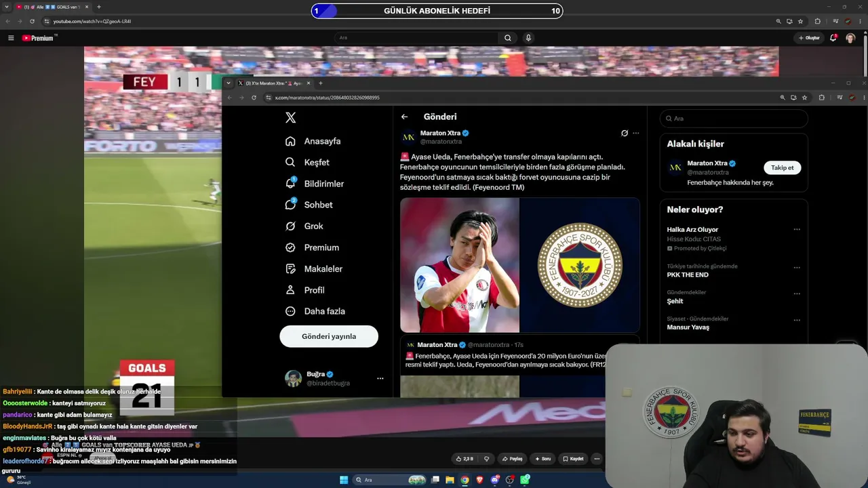The height and width of the screenshot is (488, 868).
Task: Open the Maraton Xtra author name on the post
Action: (x=440, y=133)
